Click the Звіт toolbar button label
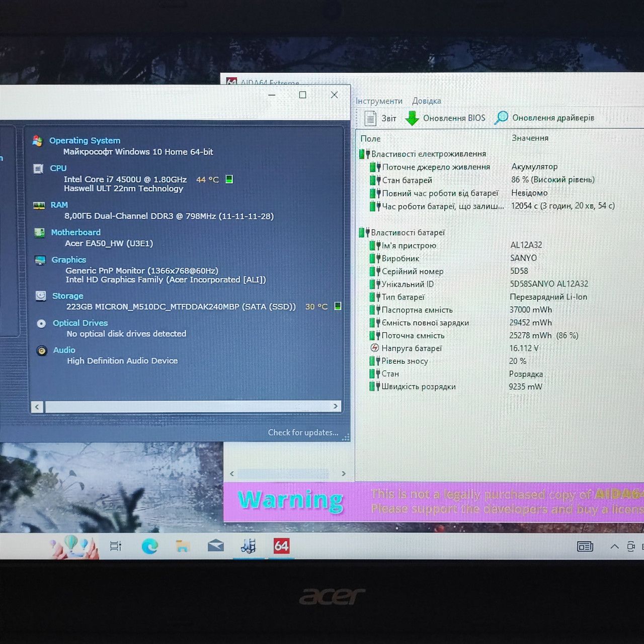 click(x=388, y=118)
